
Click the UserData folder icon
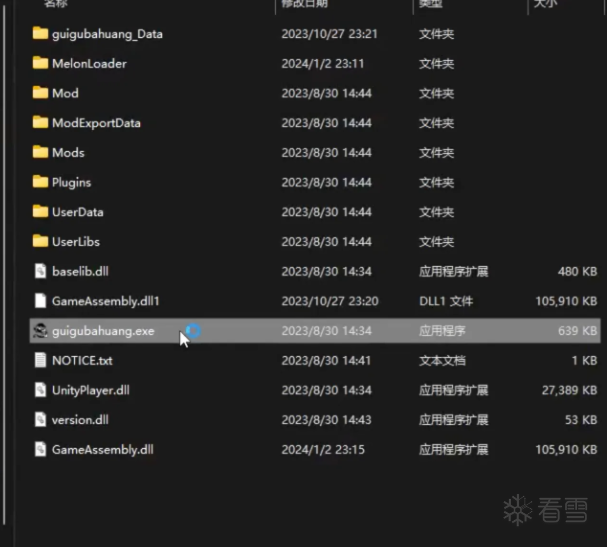point(40,211)
